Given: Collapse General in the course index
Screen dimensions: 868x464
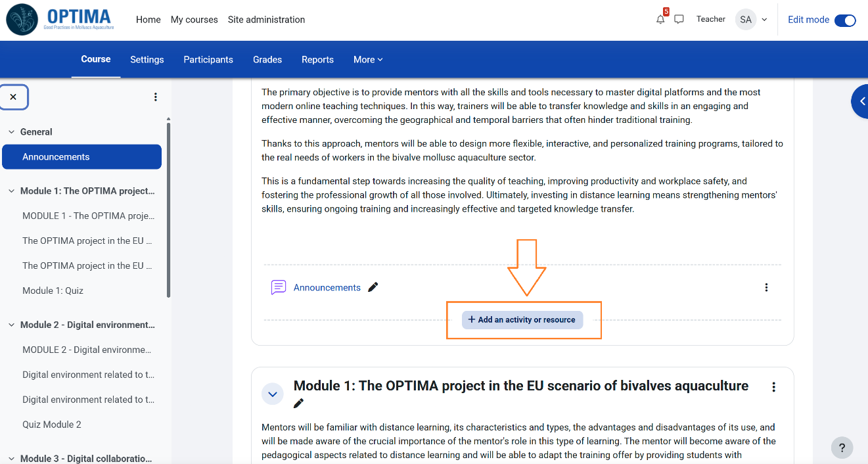Looking at the screenshot, I should coord(11,132).
